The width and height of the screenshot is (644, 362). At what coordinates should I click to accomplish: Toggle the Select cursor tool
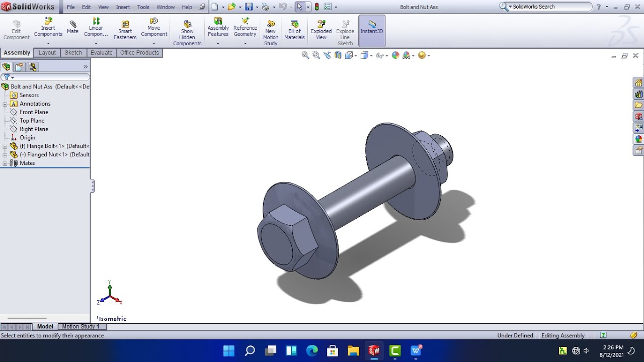pyautogui.click(x=300, y=7)
